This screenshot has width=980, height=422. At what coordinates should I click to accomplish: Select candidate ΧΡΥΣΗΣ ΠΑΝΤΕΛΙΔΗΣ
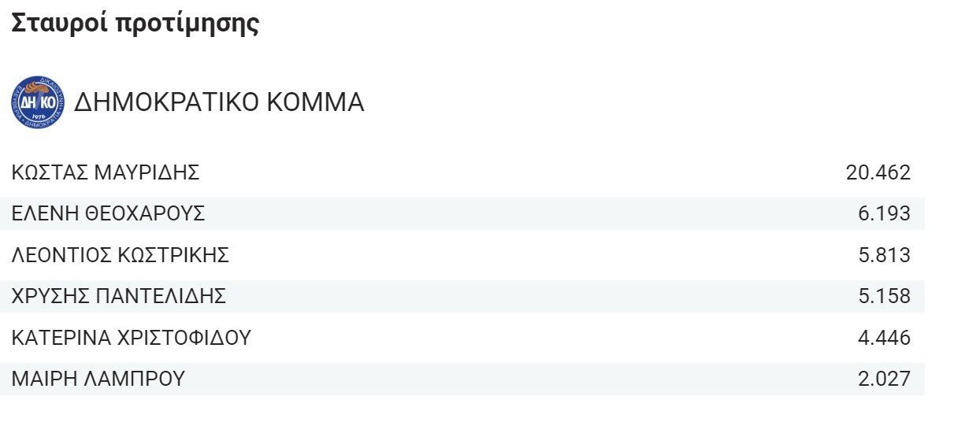click(x=118, y=296)
